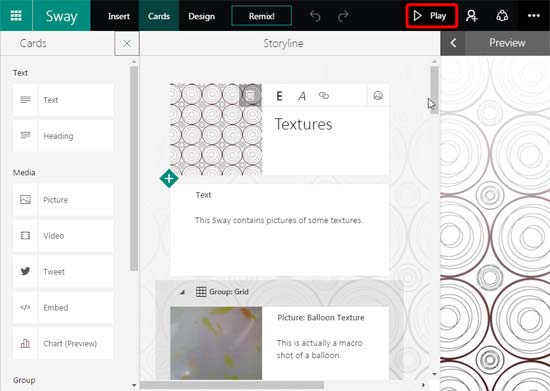Toggle Accent italic formatting on title
Image resolution: width=550 pixels, height=391 pixels.
coord(302,96)
